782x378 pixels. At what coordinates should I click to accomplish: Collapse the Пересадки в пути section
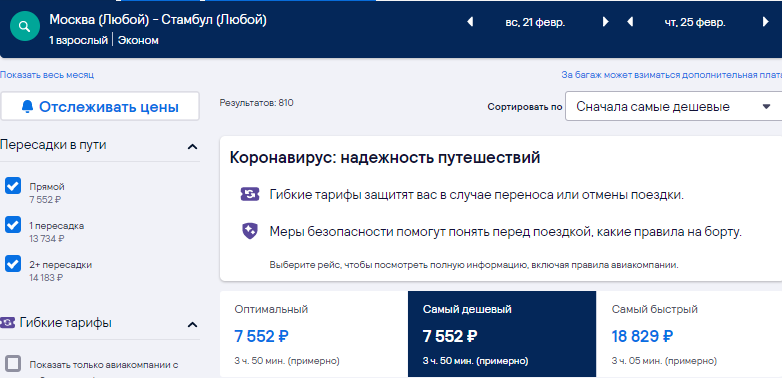coord(192,147)
